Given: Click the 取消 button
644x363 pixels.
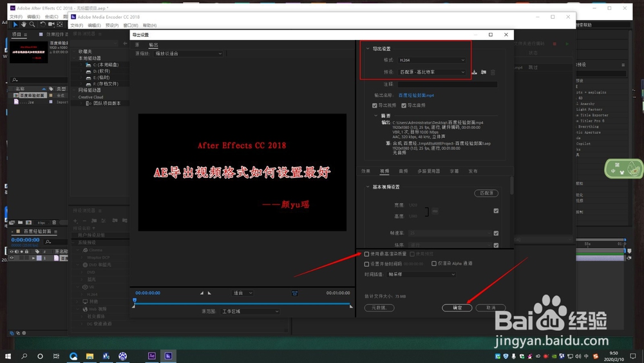Looking at the screenshot, I should coord(490,308).
